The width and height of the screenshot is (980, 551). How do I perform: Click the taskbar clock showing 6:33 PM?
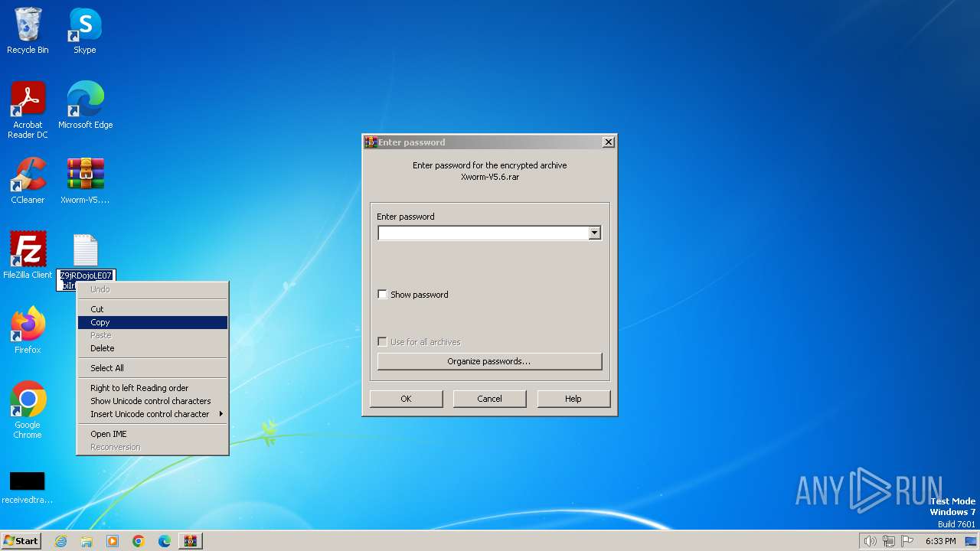(941, 541)
